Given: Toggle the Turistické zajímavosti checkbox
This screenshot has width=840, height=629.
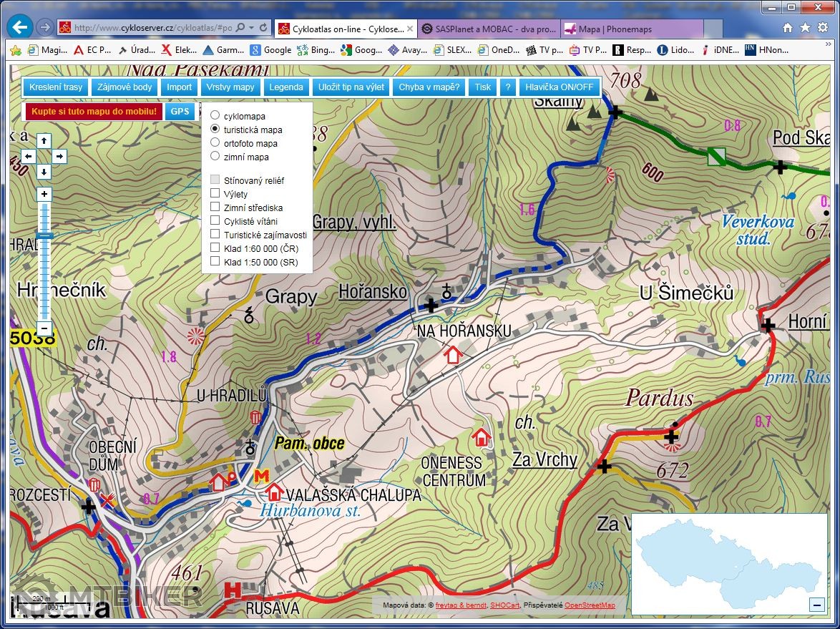Looking at the screenshot, I should (x=215, y=234).
